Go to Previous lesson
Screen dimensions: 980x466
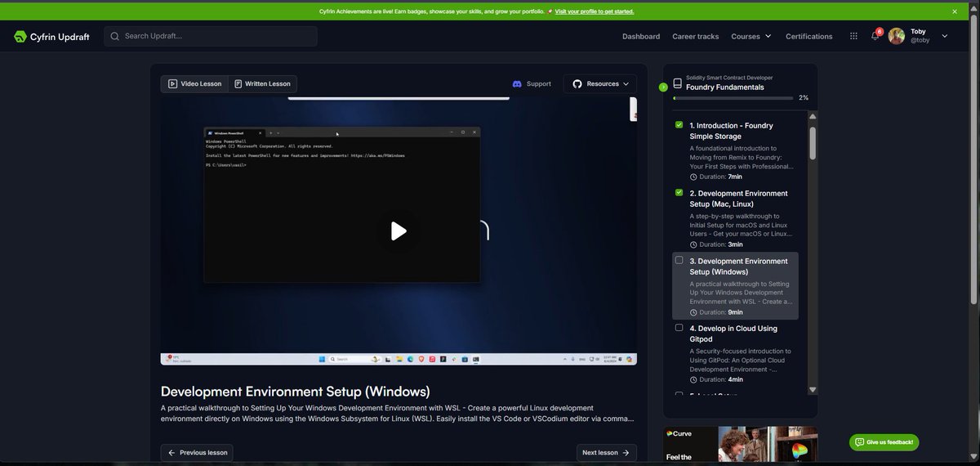(197, 453)
